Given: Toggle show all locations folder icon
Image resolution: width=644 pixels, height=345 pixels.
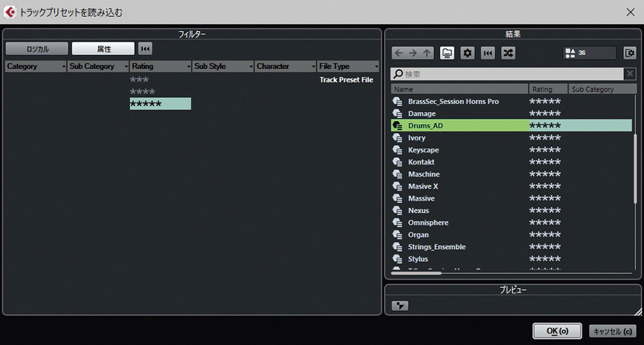Looking at the screenshot, I should pyautogui.click(x=447, y=53).
